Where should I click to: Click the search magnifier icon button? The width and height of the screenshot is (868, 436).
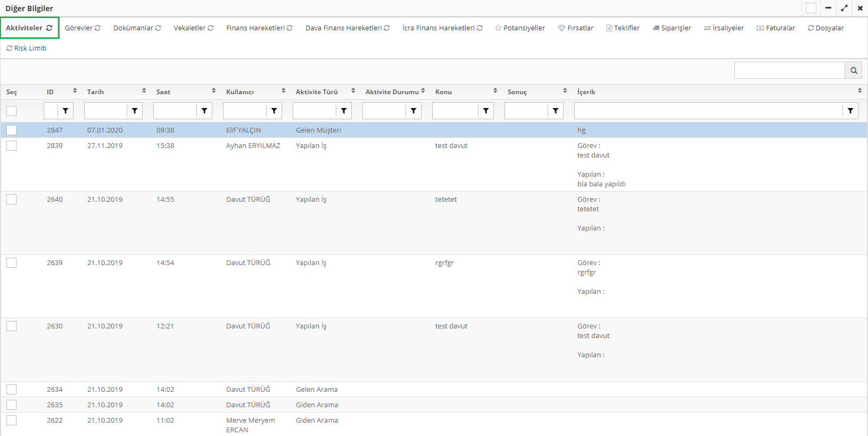coord(854,70)
